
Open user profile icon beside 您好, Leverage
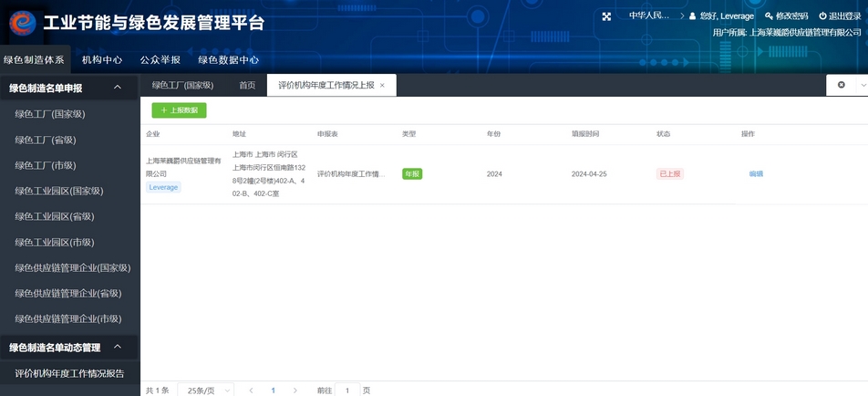tap(693, 16)
